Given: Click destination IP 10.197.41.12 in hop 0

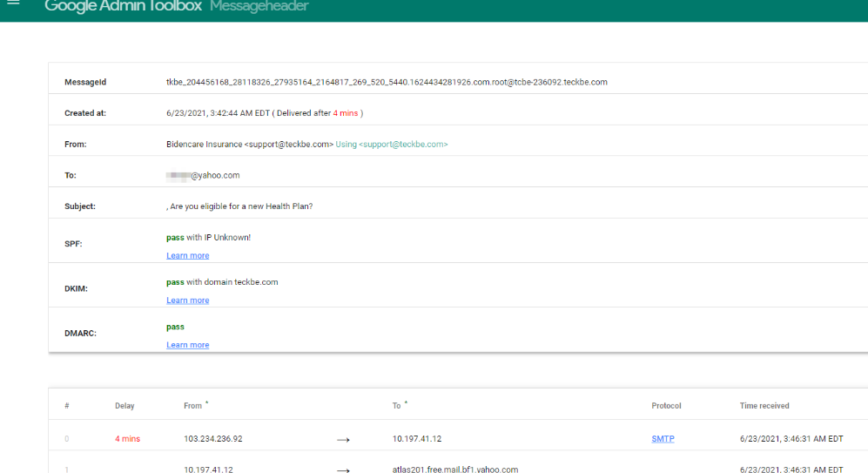Looking at the screenshot, I should coord(417,439).
